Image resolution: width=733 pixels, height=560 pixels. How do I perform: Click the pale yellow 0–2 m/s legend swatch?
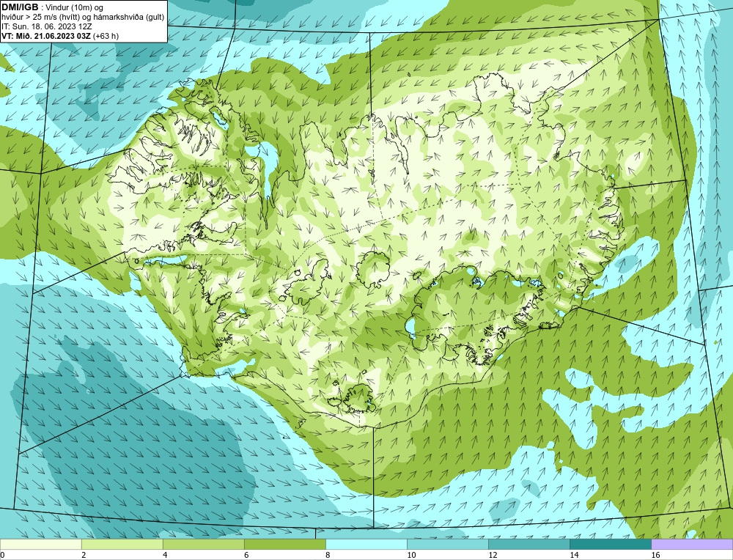point(40,544)
